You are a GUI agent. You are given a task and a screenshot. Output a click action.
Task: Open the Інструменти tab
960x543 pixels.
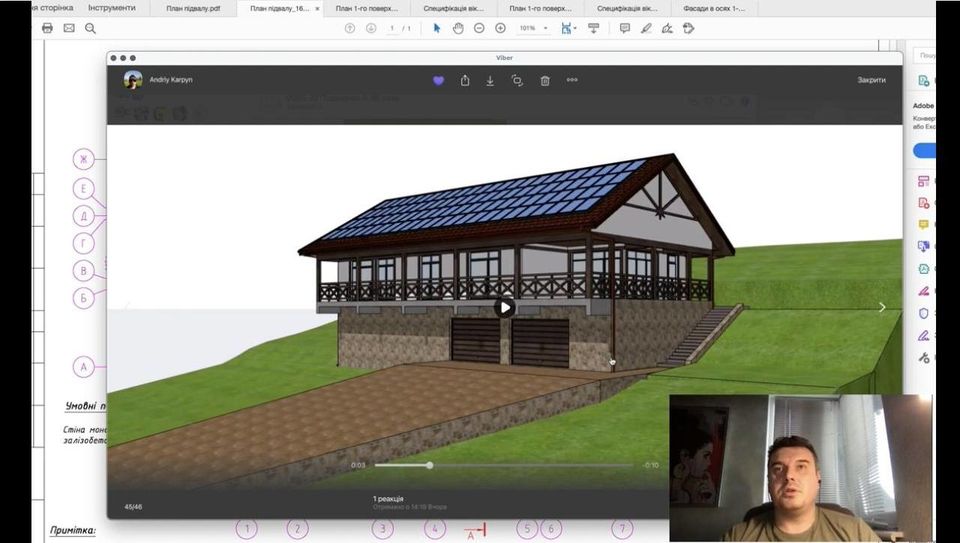(x=112, y=8)
